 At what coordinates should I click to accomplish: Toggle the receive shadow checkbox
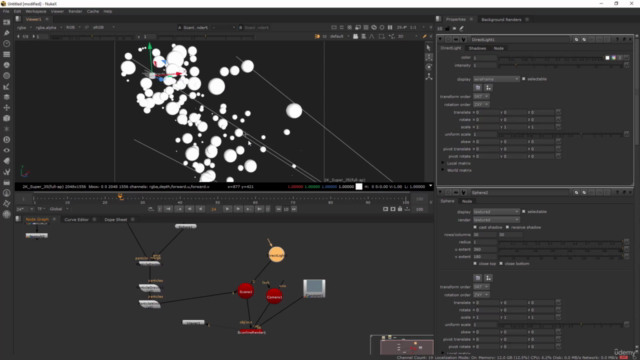coord(507,227)
